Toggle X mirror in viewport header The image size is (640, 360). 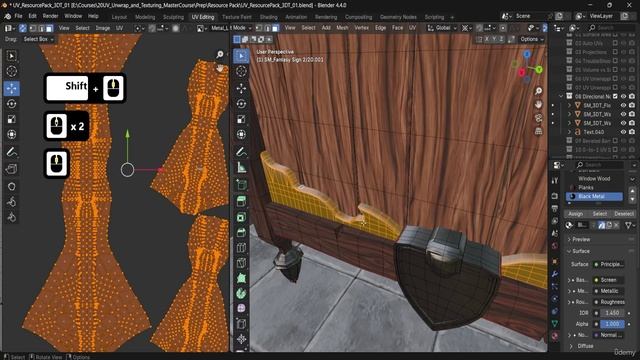coord(487,39)
